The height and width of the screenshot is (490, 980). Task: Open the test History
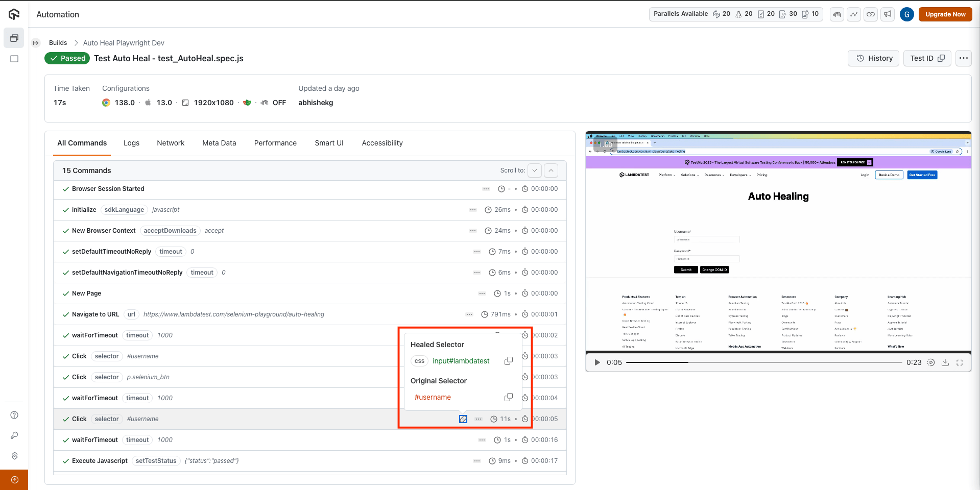(x=874, y=58)
